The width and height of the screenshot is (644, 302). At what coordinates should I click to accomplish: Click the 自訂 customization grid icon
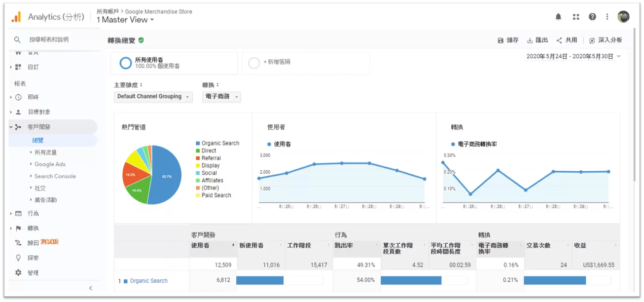click(18, 67)
